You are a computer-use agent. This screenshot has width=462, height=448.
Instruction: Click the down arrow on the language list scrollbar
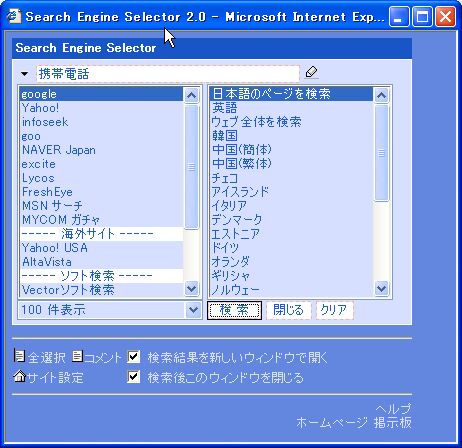(x=381, y=288)
